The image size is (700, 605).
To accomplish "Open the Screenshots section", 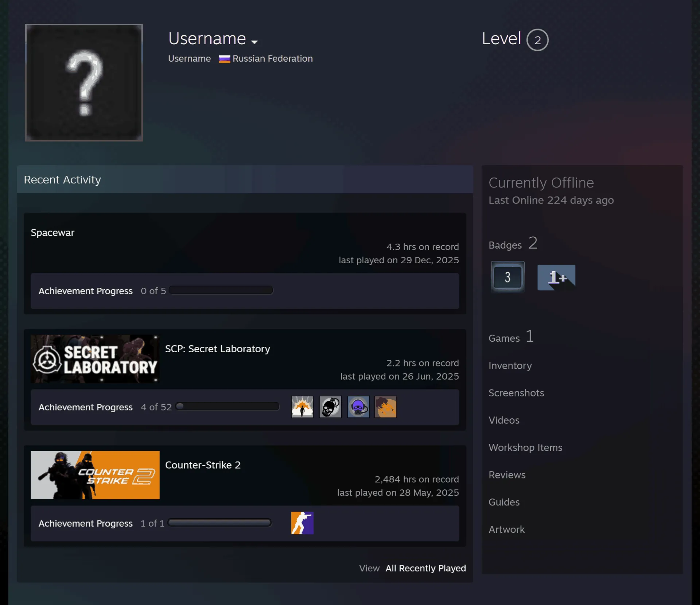I will click(x=516, y=393).
